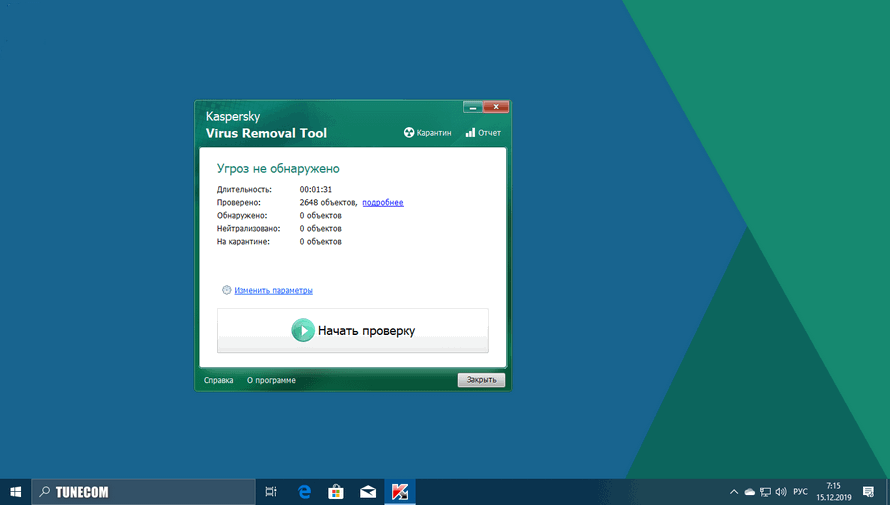890x505 pixels.
Task: Click the green play icon to start scan
Action: click(302, 330)
